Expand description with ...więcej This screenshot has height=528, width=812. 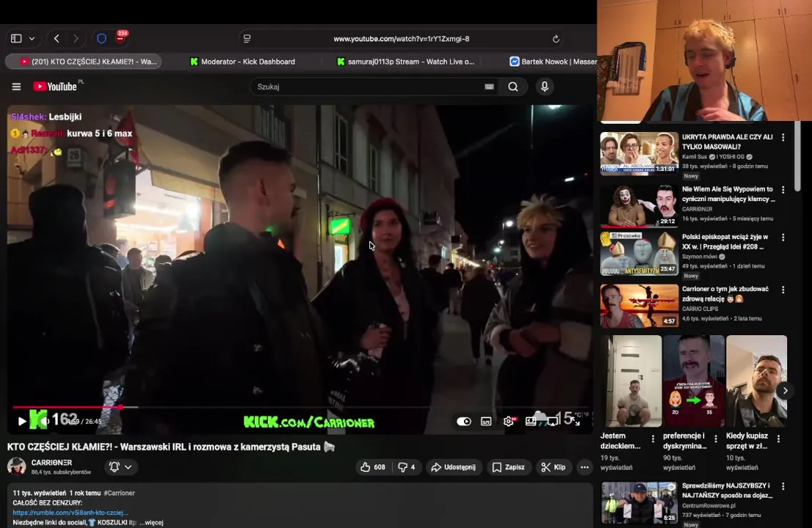pyautogui.click(x=151, y=522)
